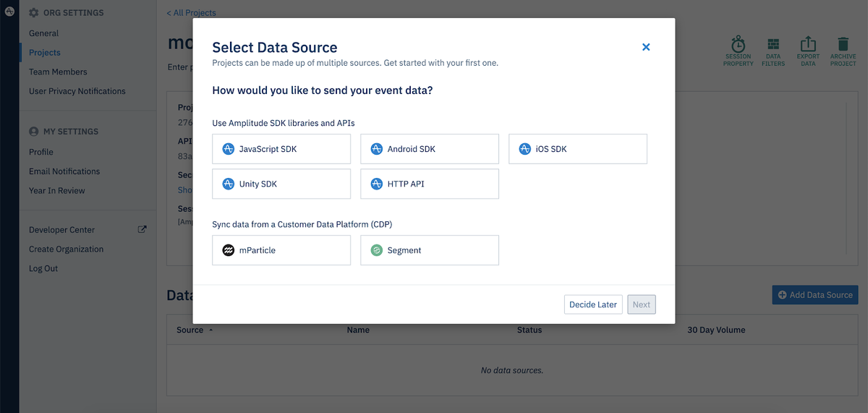Click the My Settings user icon

33,132
